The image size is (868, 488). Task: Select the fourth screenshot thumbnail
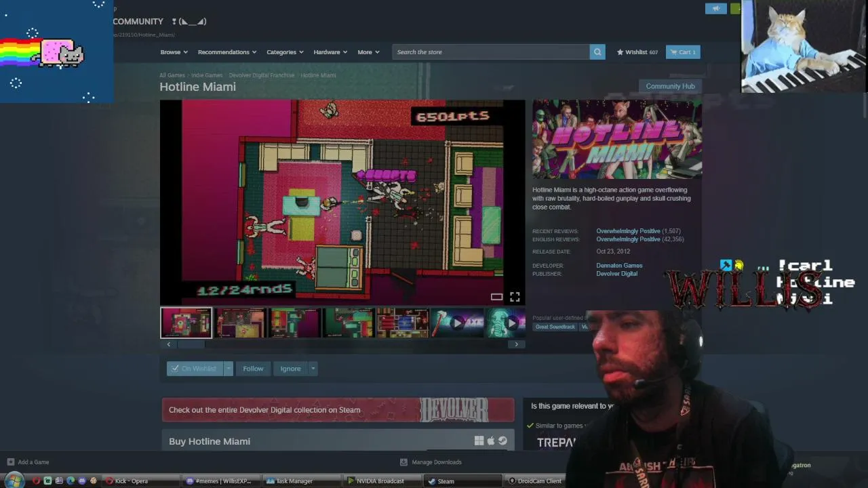[x=349, y=323]
